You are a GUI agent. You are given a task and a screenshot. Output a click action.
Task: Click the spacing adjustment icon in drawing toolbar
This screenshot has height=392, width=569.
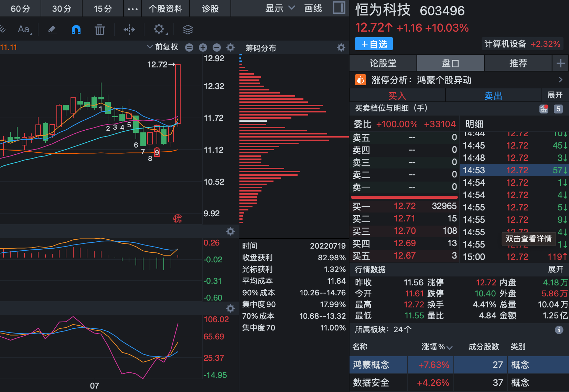[x=129, y=30]
